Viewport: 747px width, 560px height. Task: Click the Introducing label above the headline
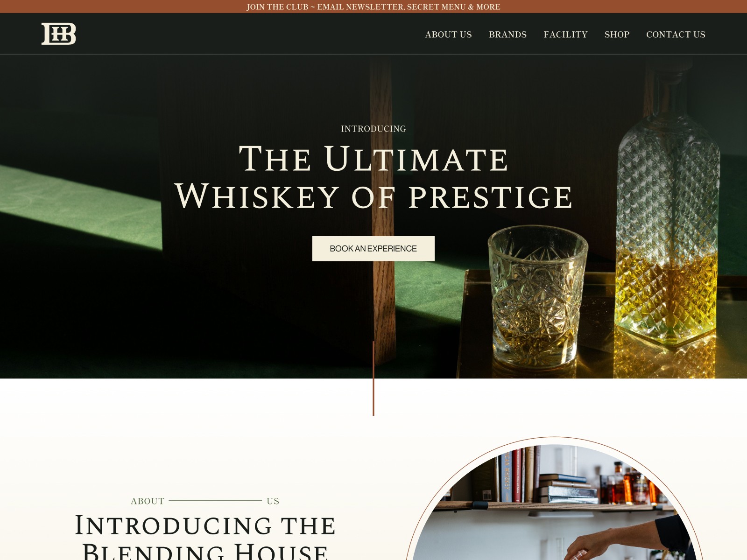pos(373,129)
